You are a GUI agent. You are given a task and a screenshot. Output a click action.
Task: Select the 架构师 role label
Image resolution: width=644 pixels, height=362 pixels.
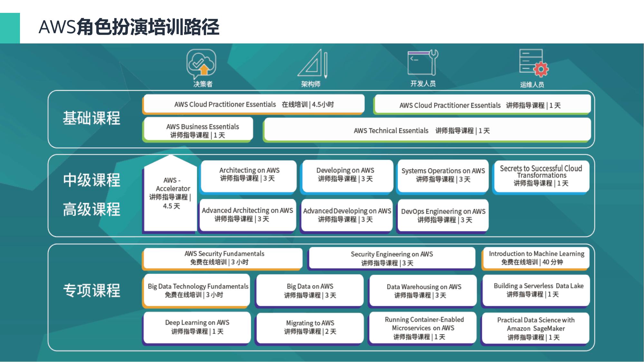click(x=311, y=84)
